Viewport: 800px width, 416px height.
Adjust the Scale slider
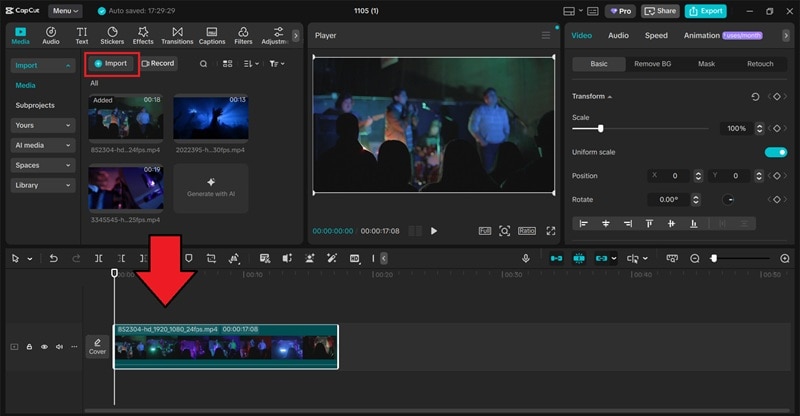(601, 129)
